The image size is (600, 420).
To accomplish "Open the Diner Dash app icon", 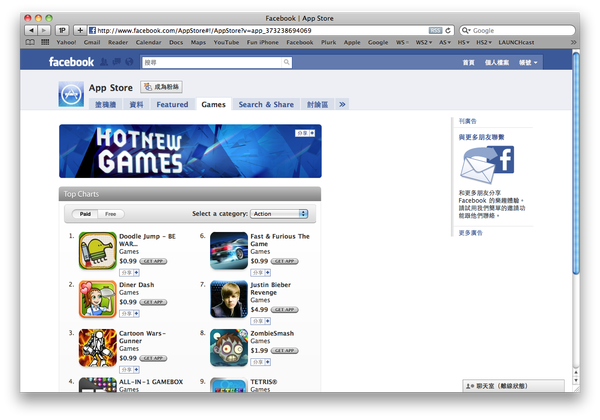I will 98,299.
